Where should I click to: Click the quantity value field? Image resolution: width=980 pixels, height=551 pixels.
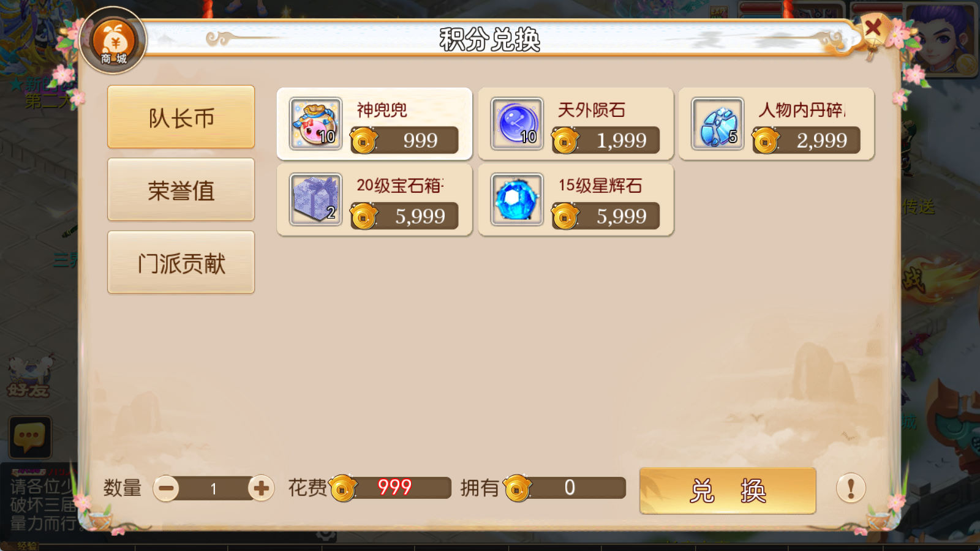(x=214, y=489)
